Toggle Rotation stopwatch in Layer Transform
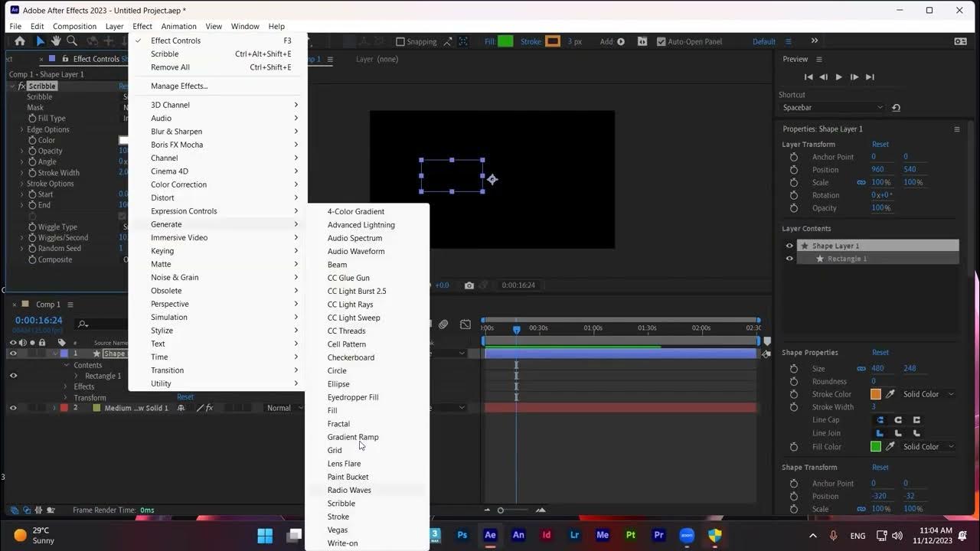This screenshot has width=980, height=551. (x=794, y=195)
